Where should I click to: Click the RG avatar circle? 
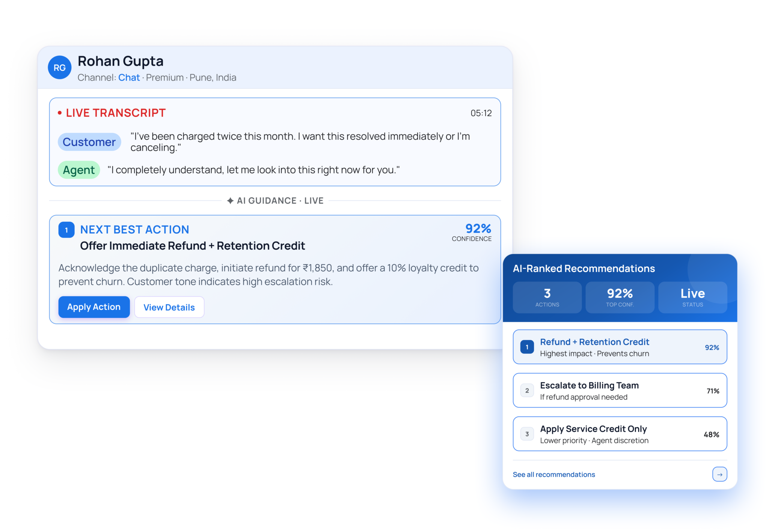59,68
